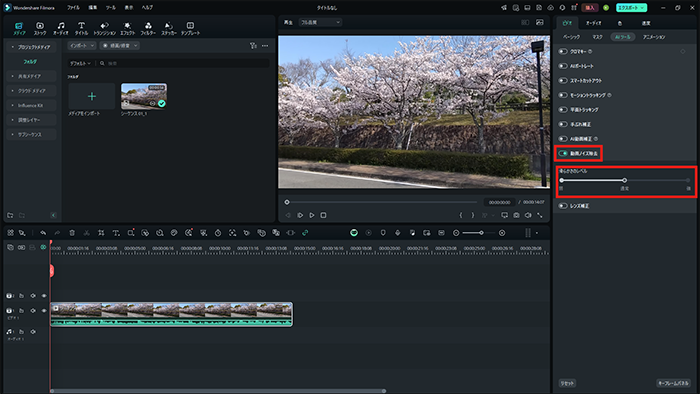Open the ストック (Stock) media tab
Image resolution: width=700 pixels, height=394 pixels.
(40, 29)
